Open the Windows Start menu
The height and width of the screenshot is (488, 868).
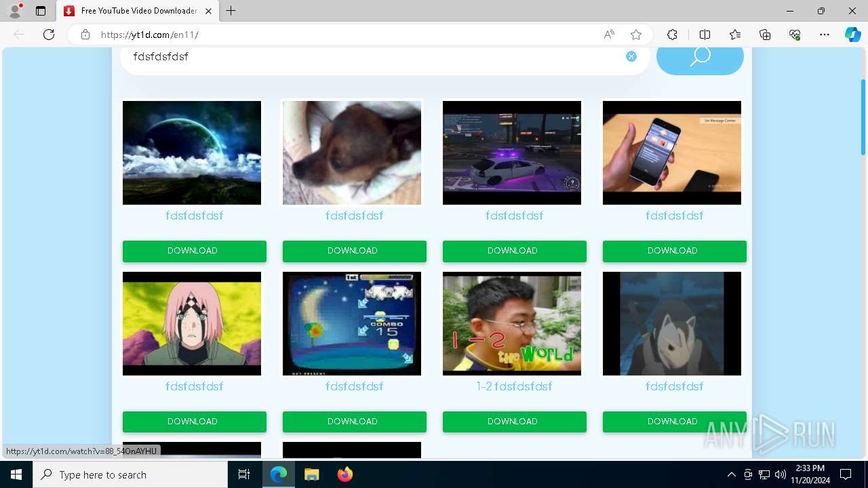point(16,474)
